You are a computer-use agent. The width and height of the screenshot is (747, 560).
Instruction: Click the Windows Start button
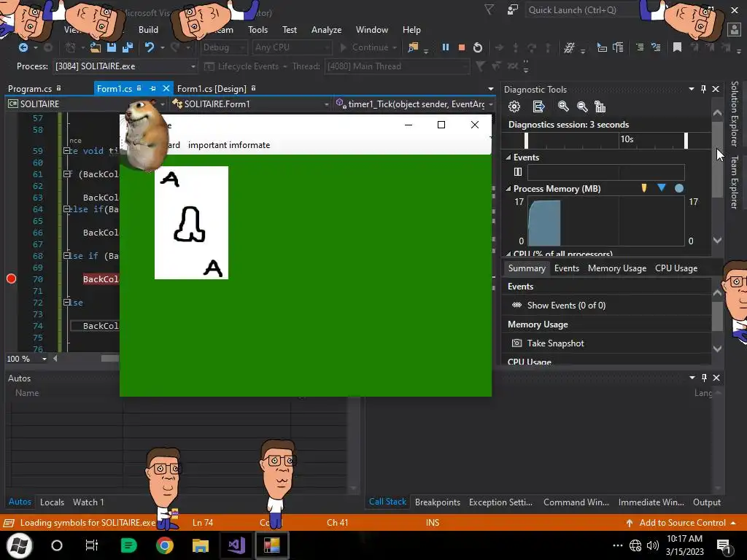pyautogui.click(x=19, y=545)
